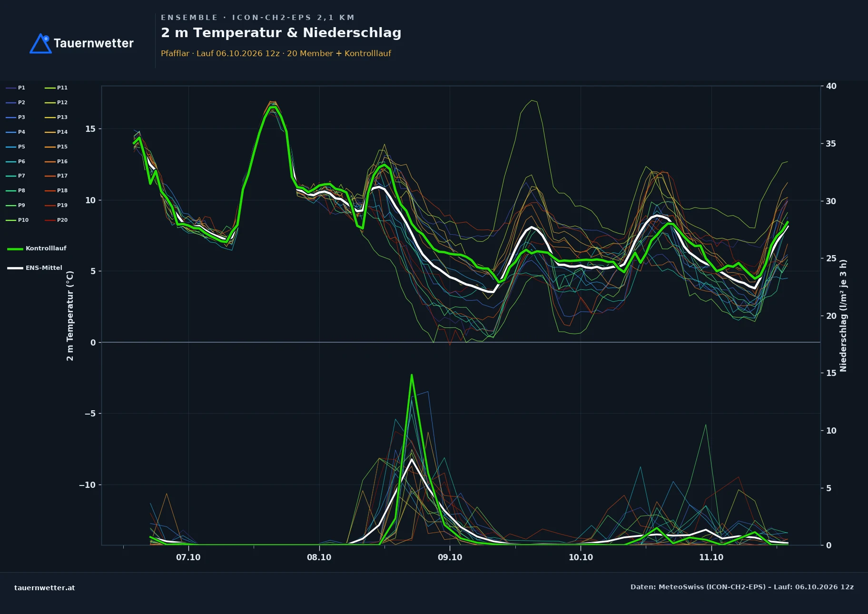The image size is (868, 614).
Task: Select the P11 member in legend
Action: 56,88
